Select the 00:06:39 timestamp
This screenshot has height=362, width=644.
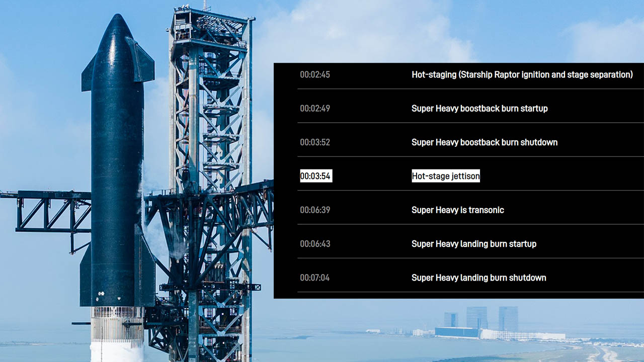315,210
